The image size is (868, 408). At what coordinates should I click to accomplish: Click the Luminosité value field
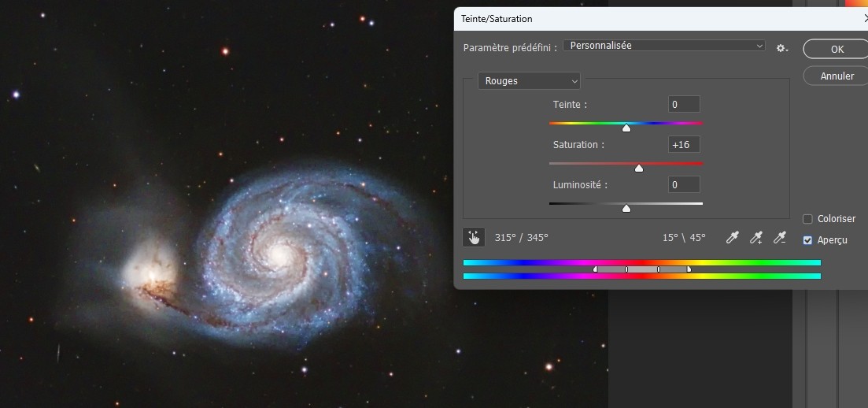(684, 184)
